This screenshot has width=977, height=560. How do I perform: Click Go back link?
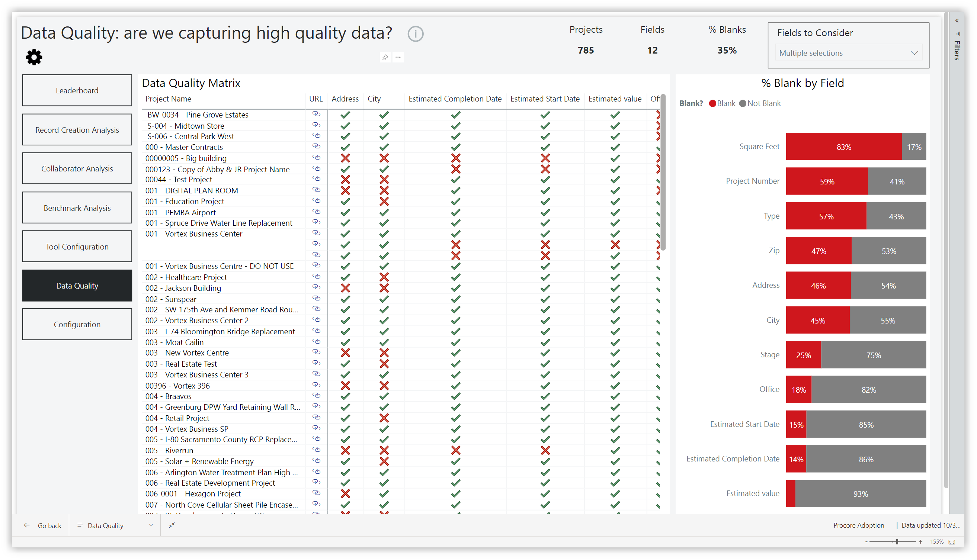click(x=49, y=525)
